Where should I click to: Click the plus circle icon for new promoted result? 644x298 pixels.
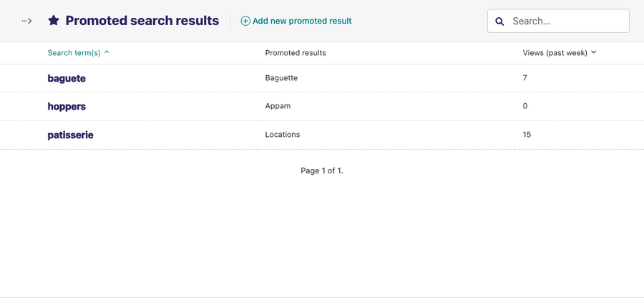(x=245, y=21)
